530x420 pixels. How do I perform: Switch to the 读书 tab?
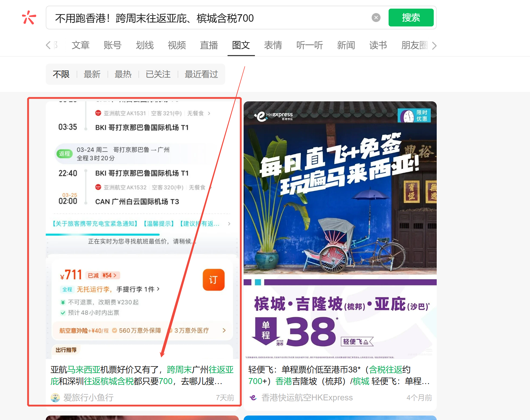(x=378, y=45)
